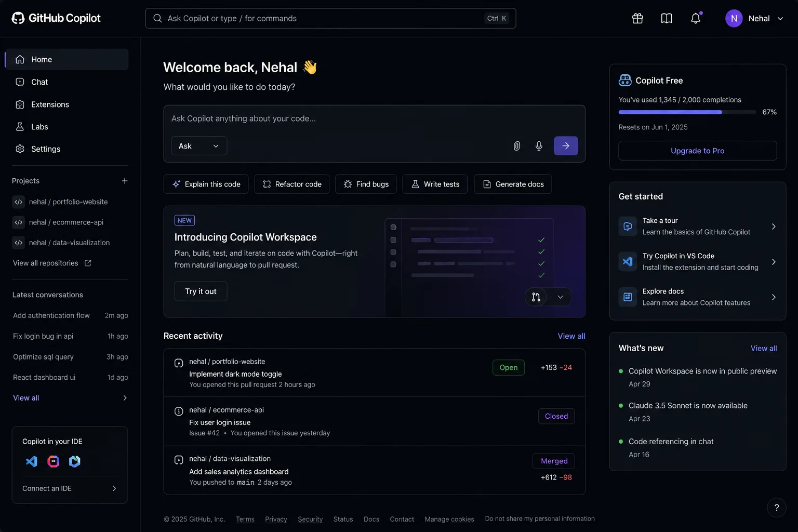Choose the Write tests suggestion

435,184
